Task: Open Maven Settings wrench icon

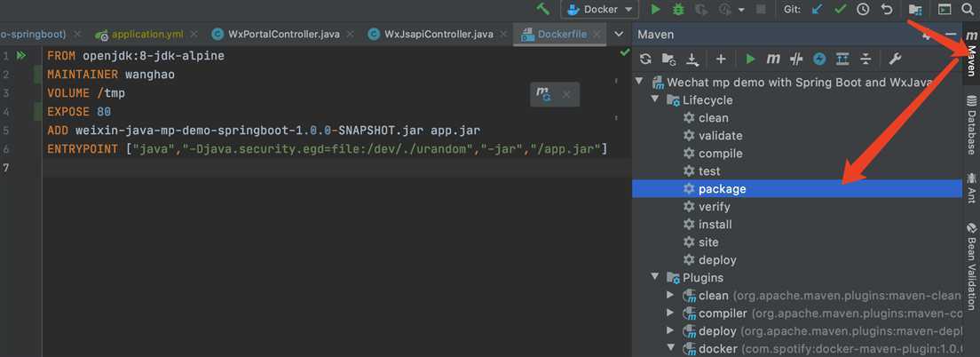Action: pos(895,59)
